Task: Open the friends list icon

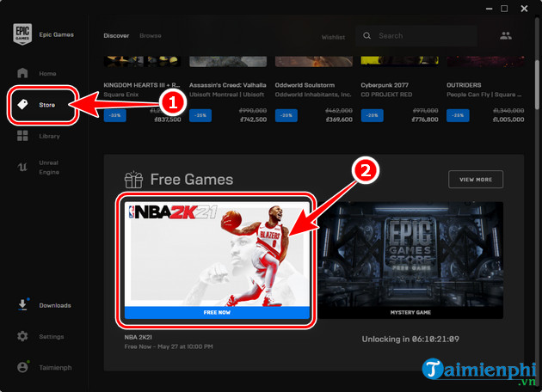Action: point(506,35)
